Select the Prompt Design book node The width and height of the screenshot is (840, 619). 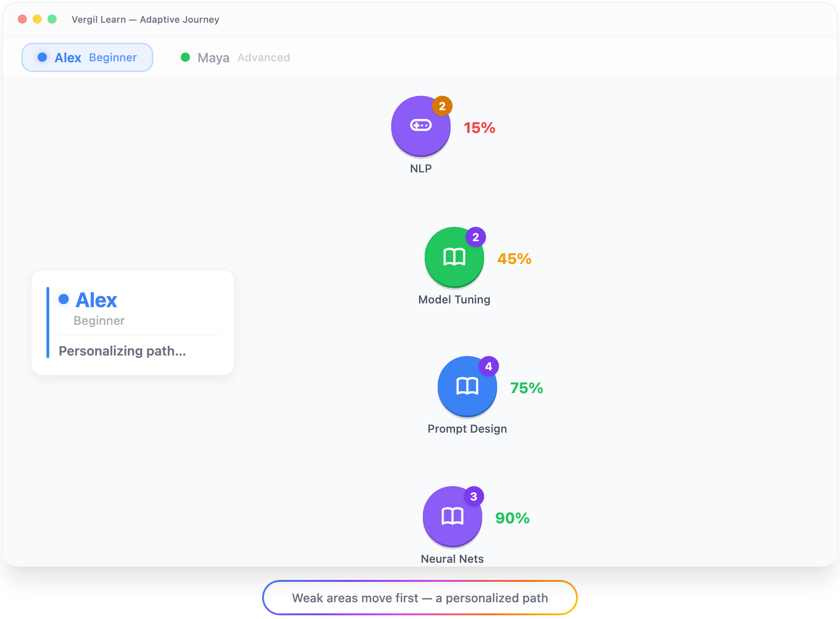(x=467, y=386)
